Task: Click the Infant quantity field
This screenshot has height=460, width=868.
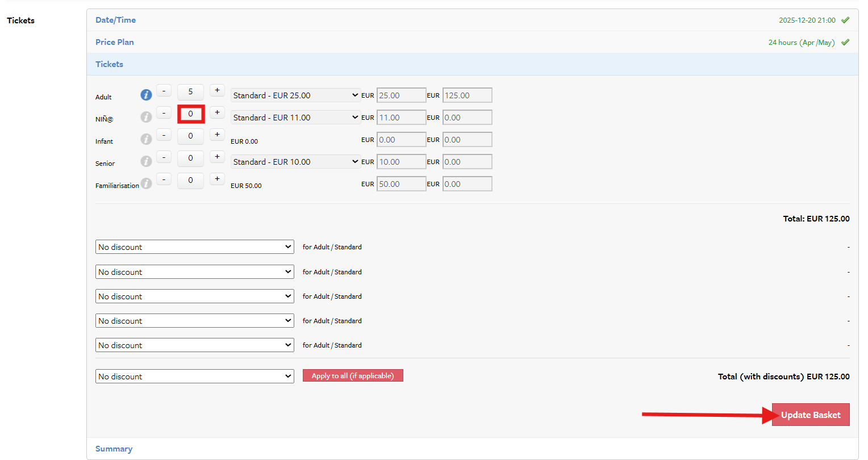Action: (x=190, y=136)
